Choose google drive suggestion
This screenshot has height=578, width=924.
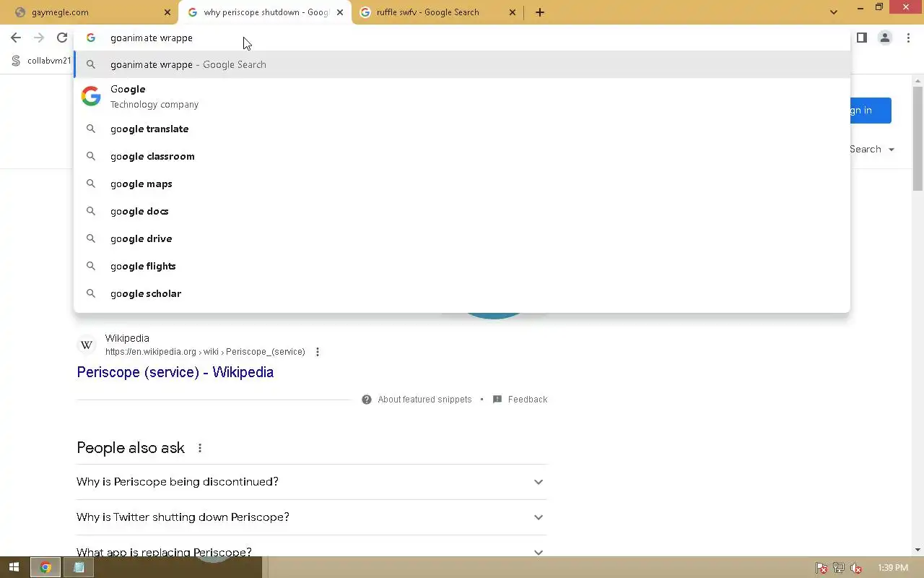click(x=462, y=238)
